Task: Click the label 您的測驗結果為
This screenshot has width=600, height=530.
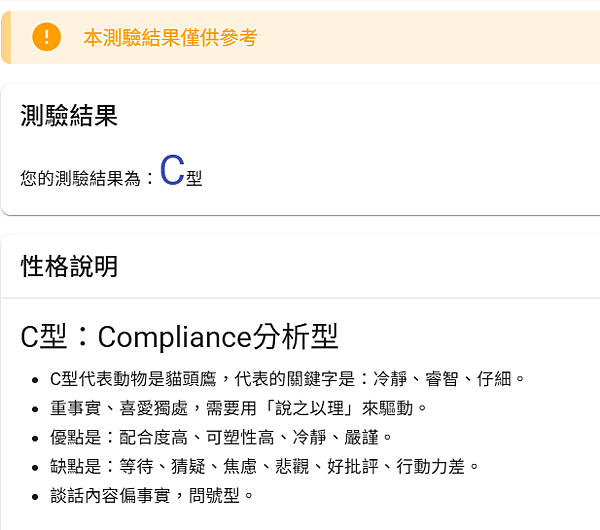Action: coord(81,178)
